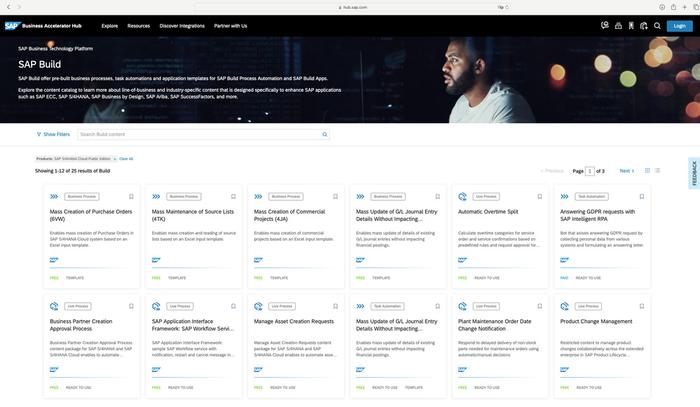Click Task Automation tag on GDPR card
This screenshot has height=407, width=700.
coord(592,196)
